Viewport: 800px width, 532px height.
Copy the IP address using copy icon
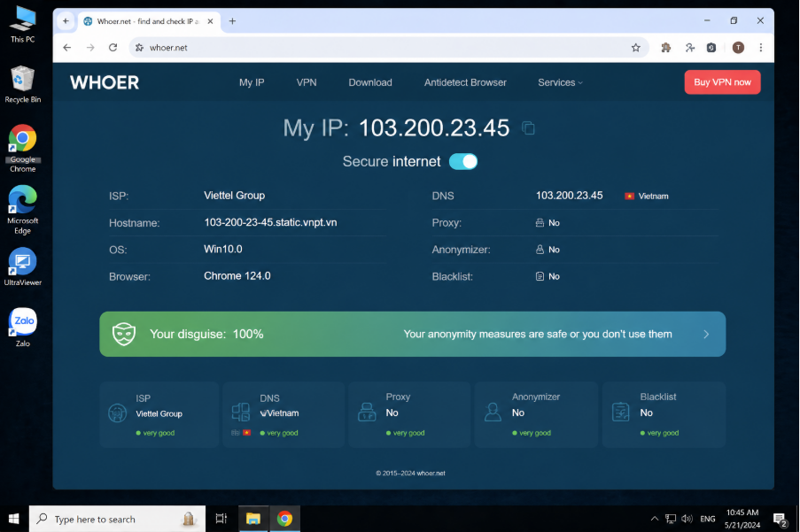click(x=529, y=127)
